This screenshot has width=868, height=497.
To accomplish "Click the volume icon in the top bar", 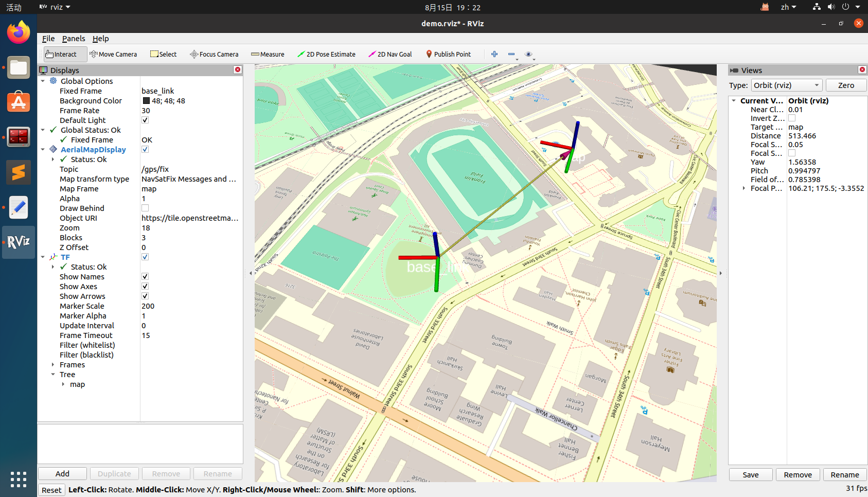I will [x=831, y=7].
